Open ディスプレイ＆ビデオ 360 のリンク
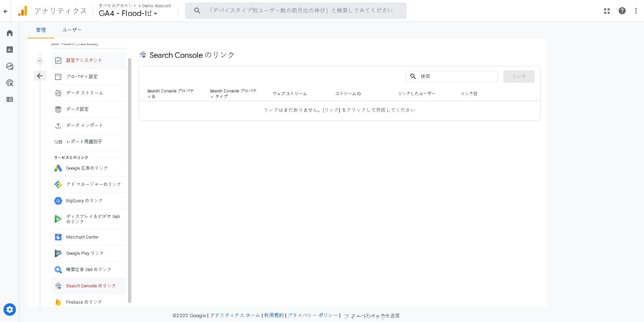The height and width of the screenshot is (322, 644). point(89,219)
